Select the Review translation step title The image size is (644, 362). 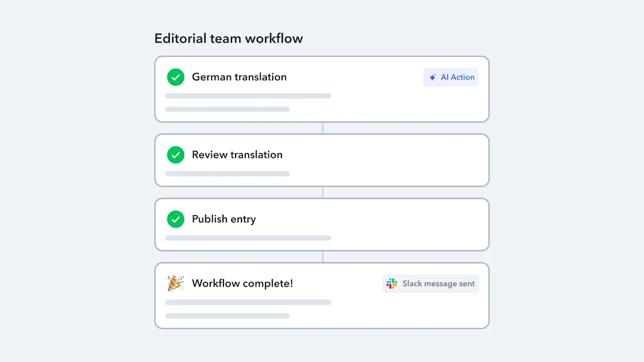(237, 155)
